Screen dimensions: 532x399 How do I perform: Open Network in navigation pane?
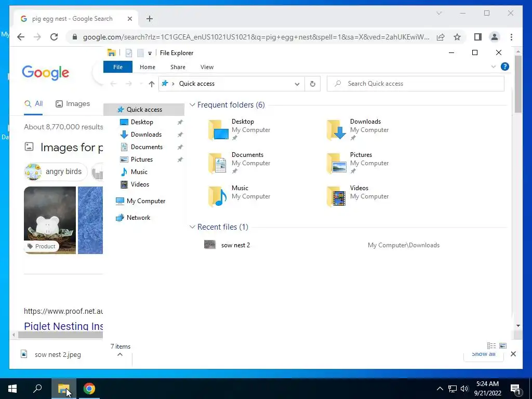138,218
